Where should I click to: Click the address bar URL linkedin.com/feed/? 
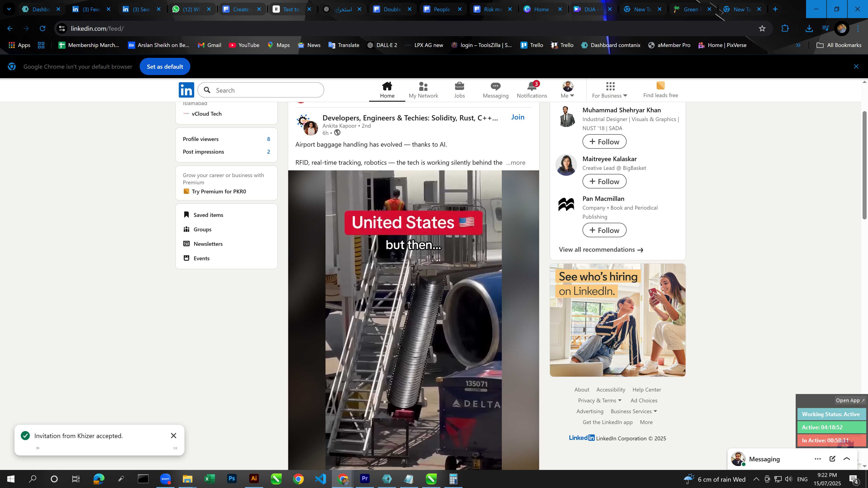97,29
